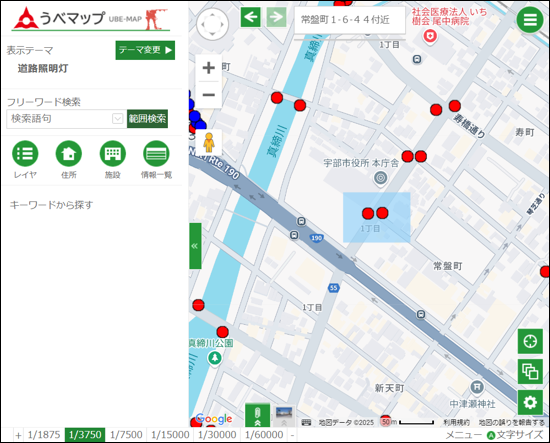
Task: Click the うべマップ logo
Action: coord(91,18)
